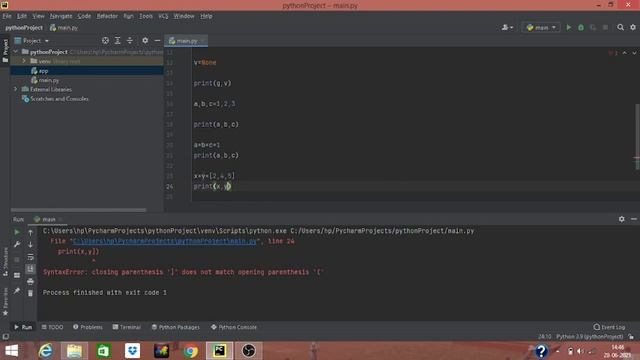The width and height of the screenshot is (640, 360).
Task: Open the Python Console tool window
Action: tap(234, 327)
